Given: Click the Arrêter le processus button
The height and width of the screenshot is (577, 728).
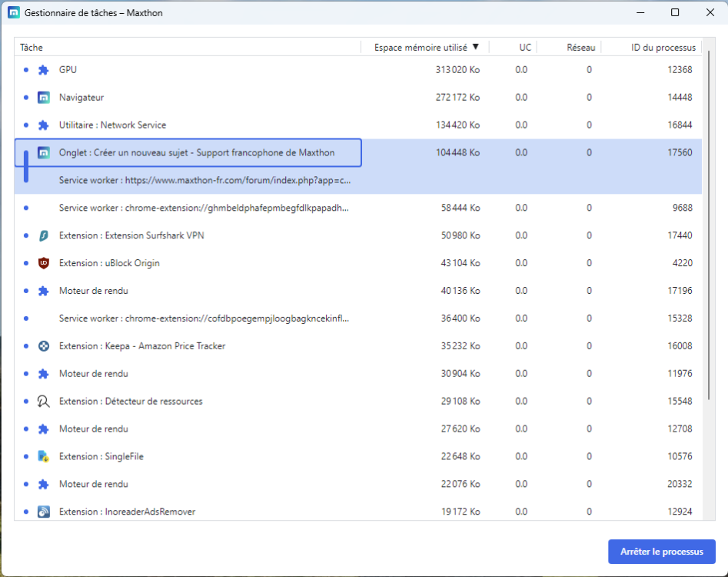Looking at the screenshot, I should [661, 552].
